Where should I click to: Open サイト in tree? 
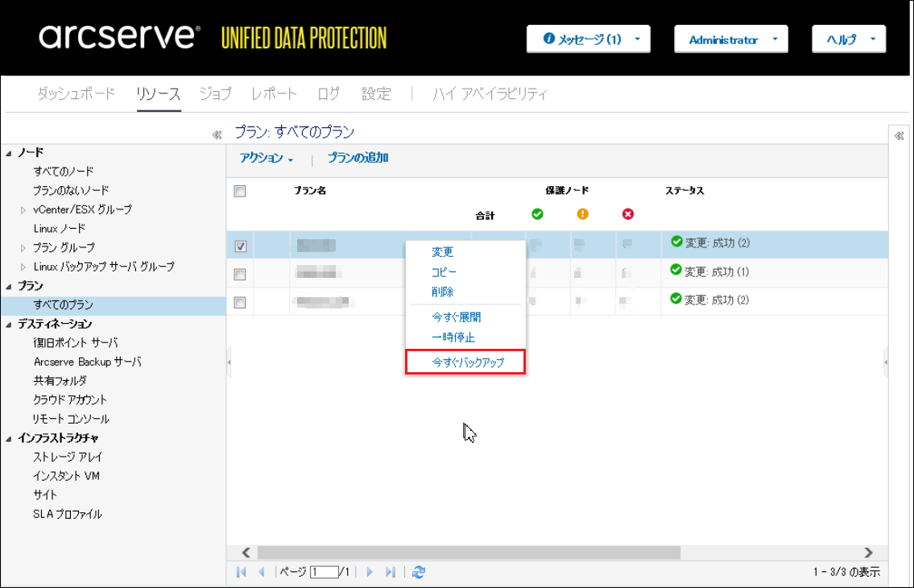point(45,495)
